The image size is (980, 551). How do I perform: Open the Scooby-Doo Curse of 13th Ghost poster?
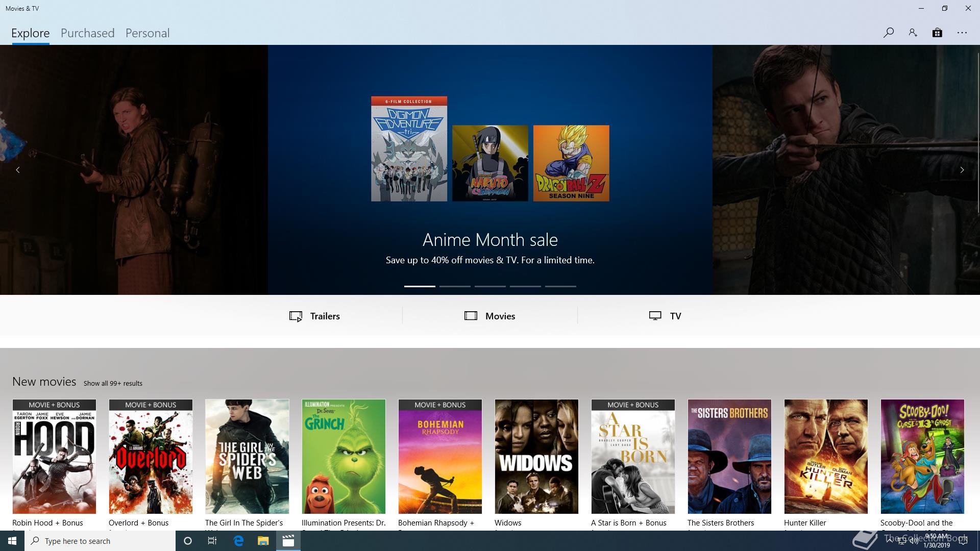(922, 457)
